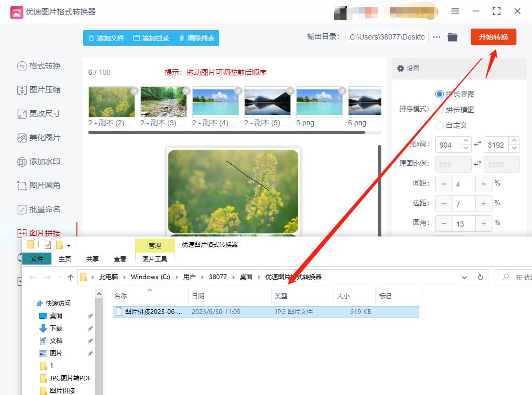The height and width of the screenshot is (395, 532).
Task: Clear the image list with 清除列表
Action: pos(197,37)
